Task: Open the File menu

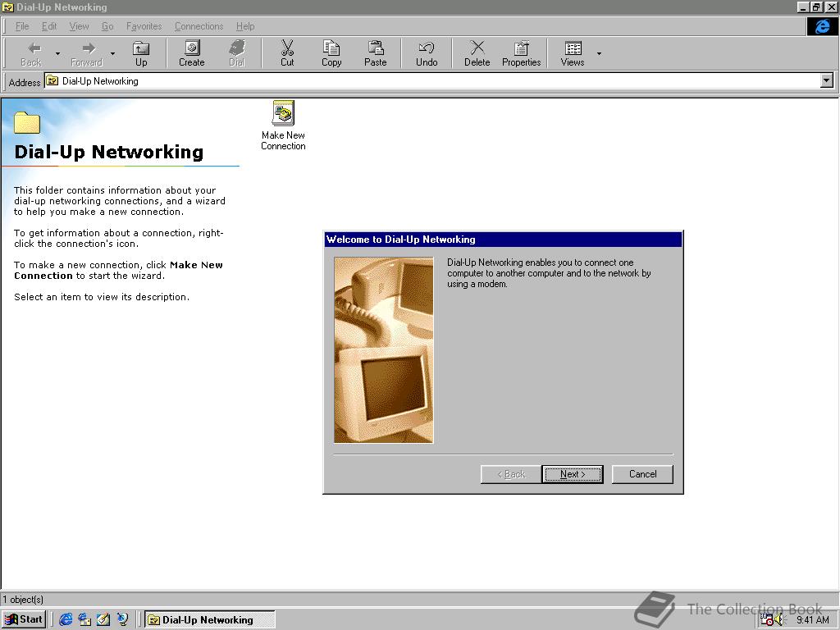Action: point(22,26)
